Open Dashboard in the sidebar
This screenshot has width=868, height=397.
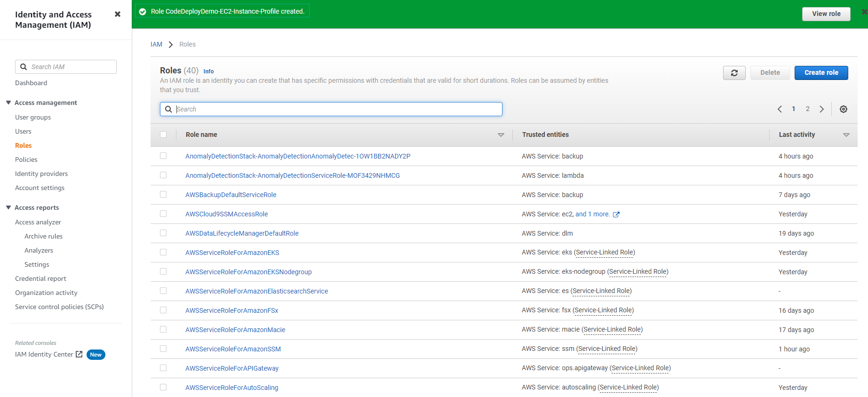coord(31,83)
